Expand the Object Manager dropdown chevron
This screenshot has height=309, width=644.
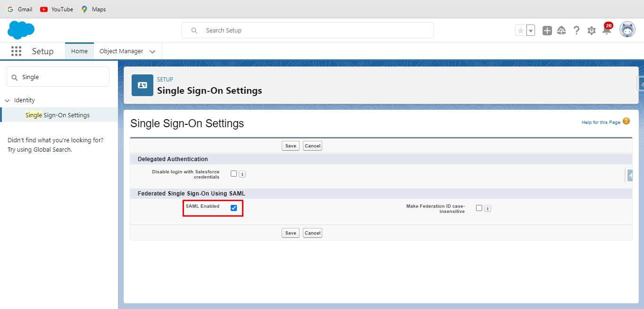152,51
